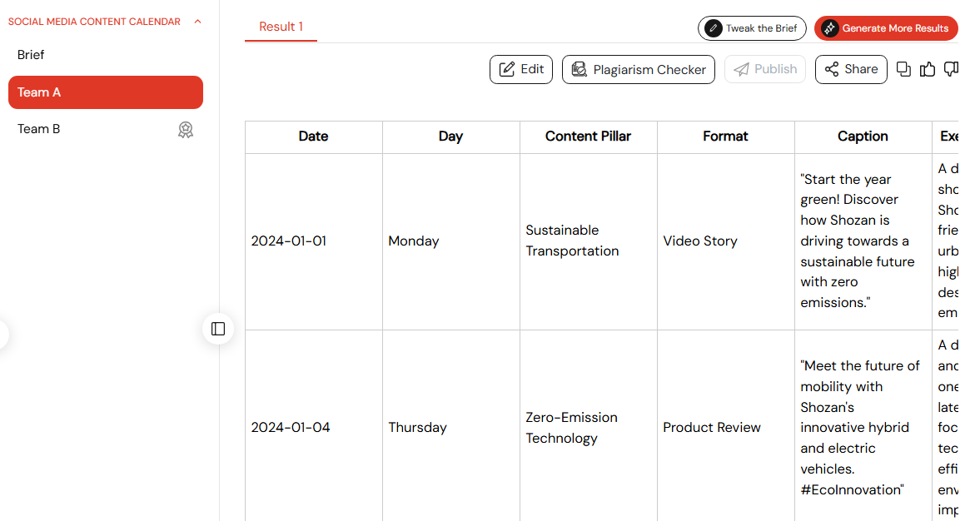The height and width of the screenshot is (521, 980).
Task: Open the Brief section
Action: tap(31, 55)
